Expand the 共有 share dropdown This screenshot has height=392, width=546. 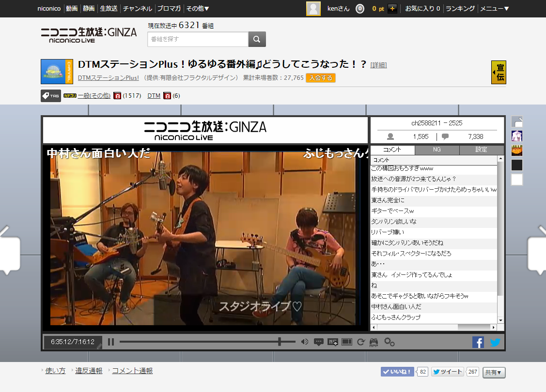[494, 372]
